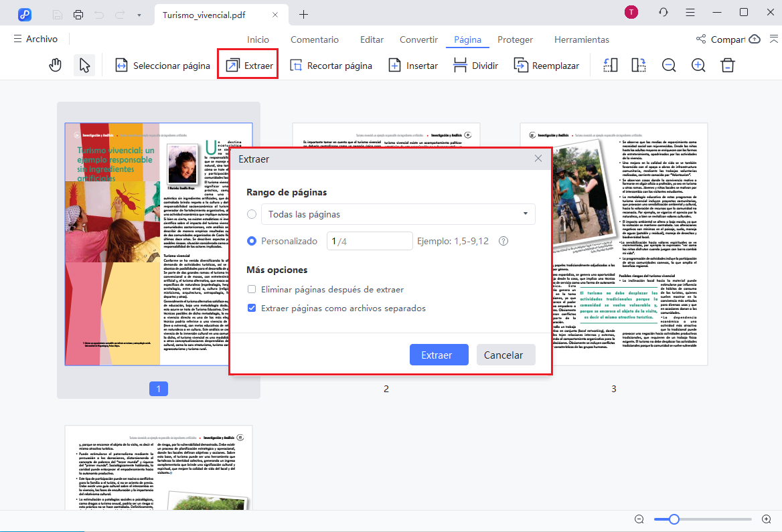Rotate the page to the left
Screen dimensions: 782x532
click(x=610, y=65)
